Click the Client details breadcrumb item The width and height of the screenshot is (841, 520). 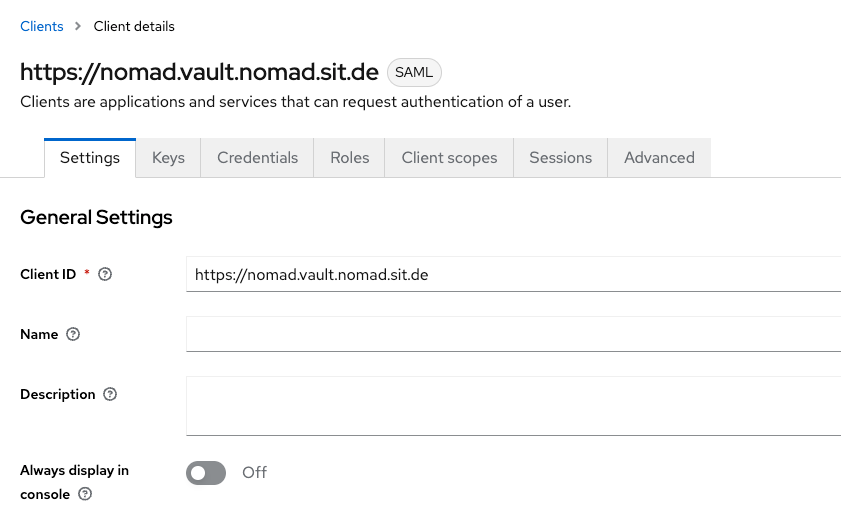point(134,26)
